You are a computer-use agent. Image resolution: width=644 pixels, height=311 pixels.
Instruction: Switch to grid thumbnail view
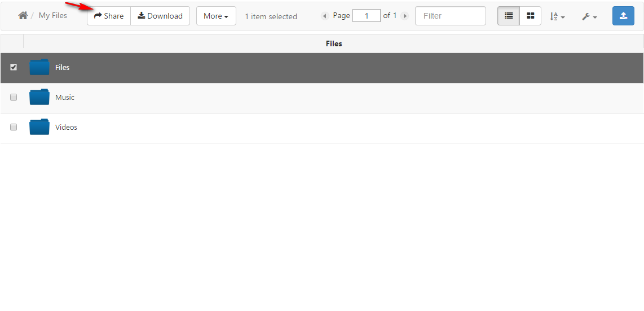tap(530, 16)
